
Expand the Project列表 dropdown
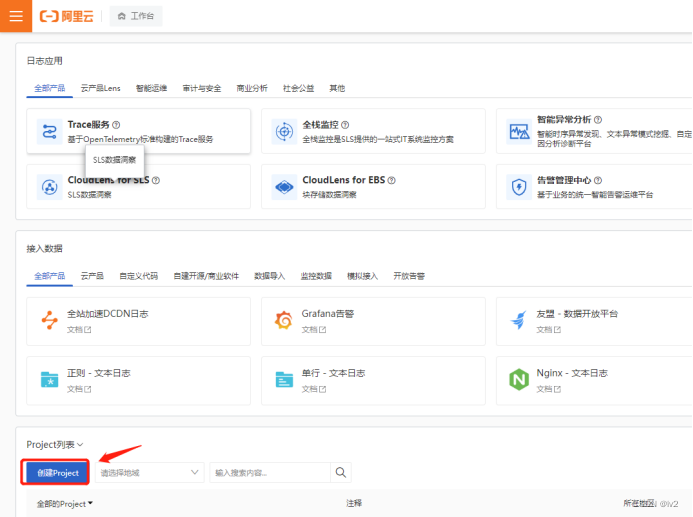(x=55, y=445)
